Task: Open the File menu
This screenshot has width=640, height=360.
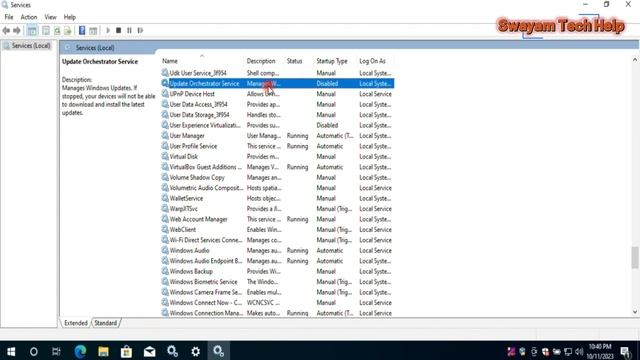Action: coord(9,17)
